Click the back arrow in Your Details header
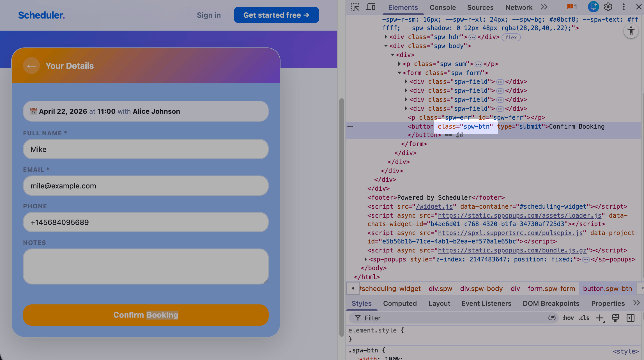 tap(31, 66)
